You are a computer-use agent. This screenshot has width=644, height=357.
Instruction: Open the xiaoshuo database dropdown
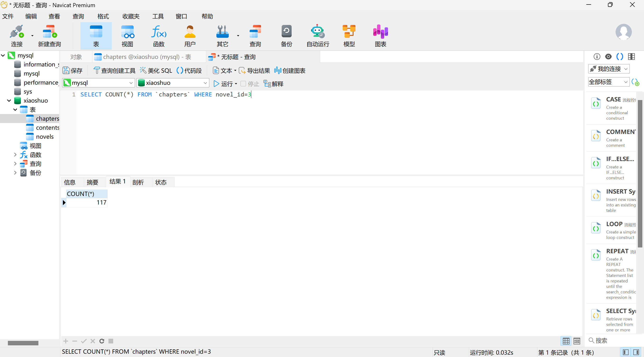click(205, 83)
